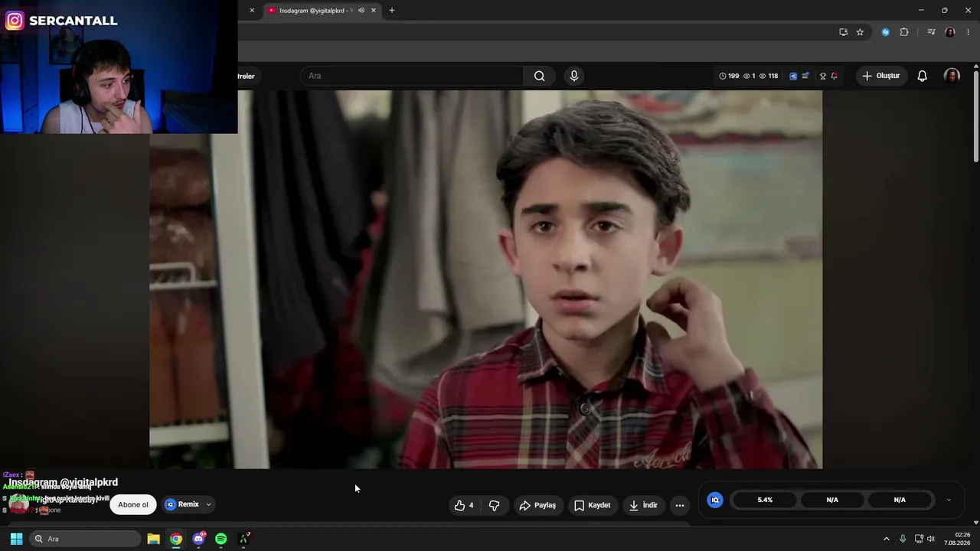This screenshot has height=551, width=980.
Task: Open the clock showing 02:26
Action: click(958, 539)
